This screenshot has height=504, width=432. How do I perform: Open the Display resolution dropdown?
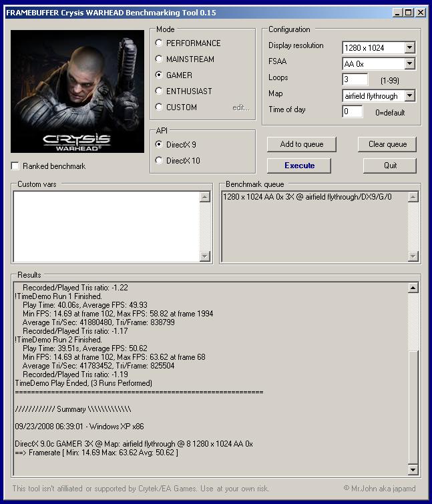click(x=409, y=47)
